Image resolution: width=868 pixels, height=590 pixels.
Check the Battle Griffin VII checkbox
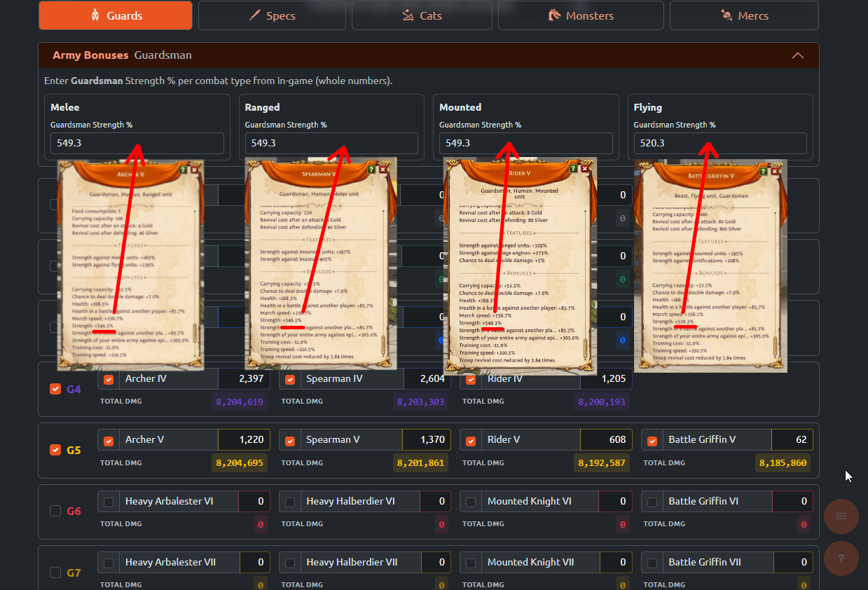(x=652, y=563)
